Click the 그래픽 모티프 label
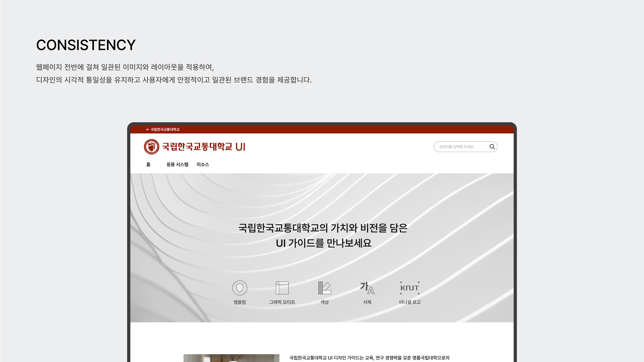Viewport: 644px width, 362px height. (x=282, y=302)
